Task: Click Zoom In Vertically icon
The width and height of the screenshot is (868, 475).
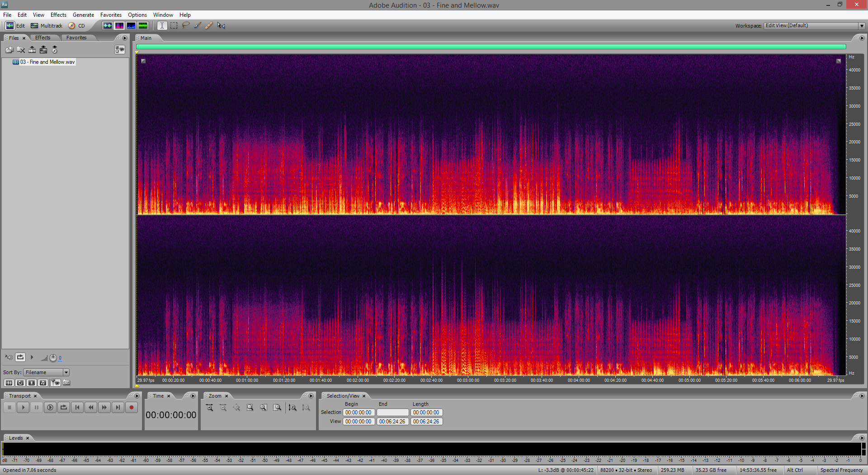Action: point(292,408)
